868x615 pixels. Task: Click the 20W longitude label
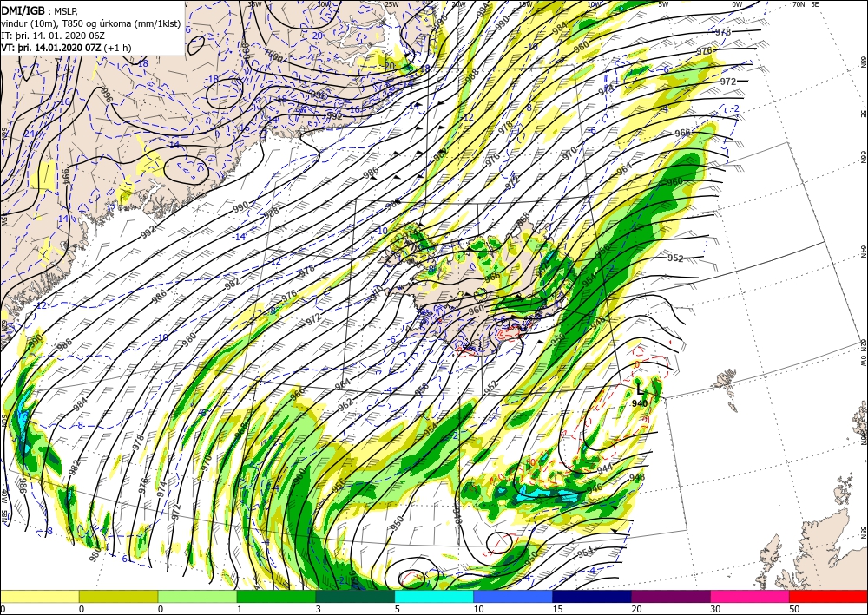point(457,3)
